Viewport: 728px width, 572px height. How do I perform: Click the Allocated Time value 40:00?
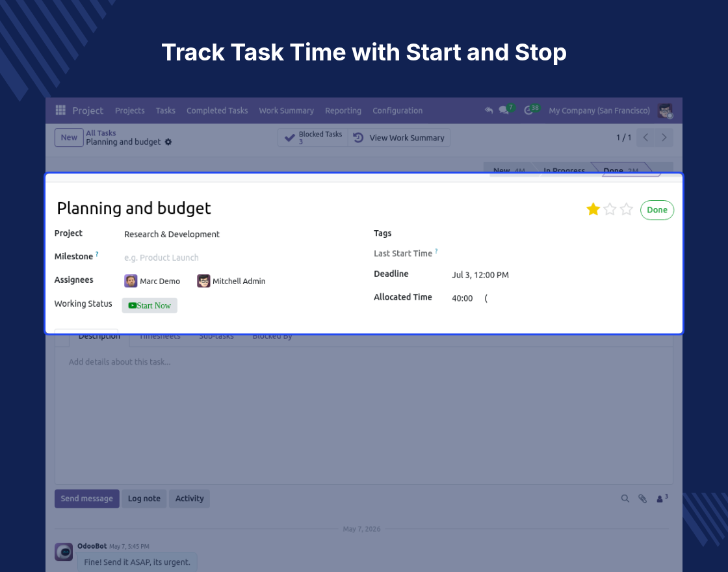(x=462, y=298)
